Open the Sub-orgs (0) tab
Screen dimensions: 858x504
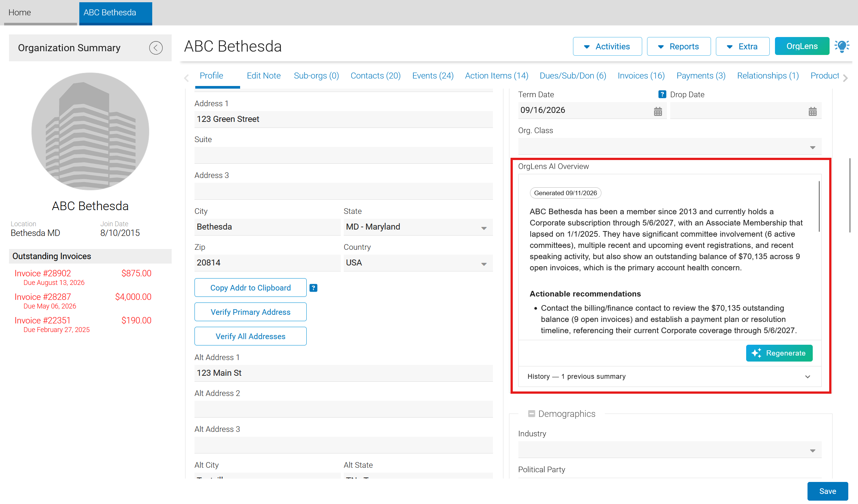coord(316,76)
